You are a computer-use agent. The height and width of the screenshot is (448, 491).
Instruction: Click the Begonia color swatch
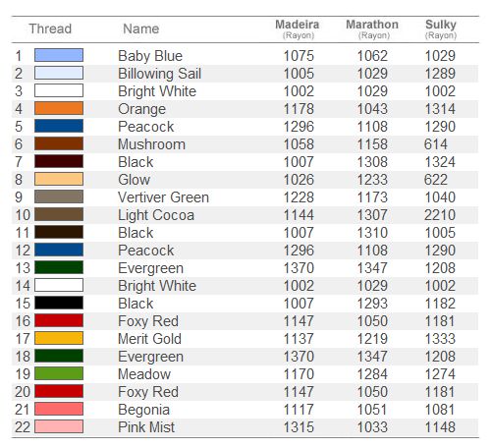point(59,409)
